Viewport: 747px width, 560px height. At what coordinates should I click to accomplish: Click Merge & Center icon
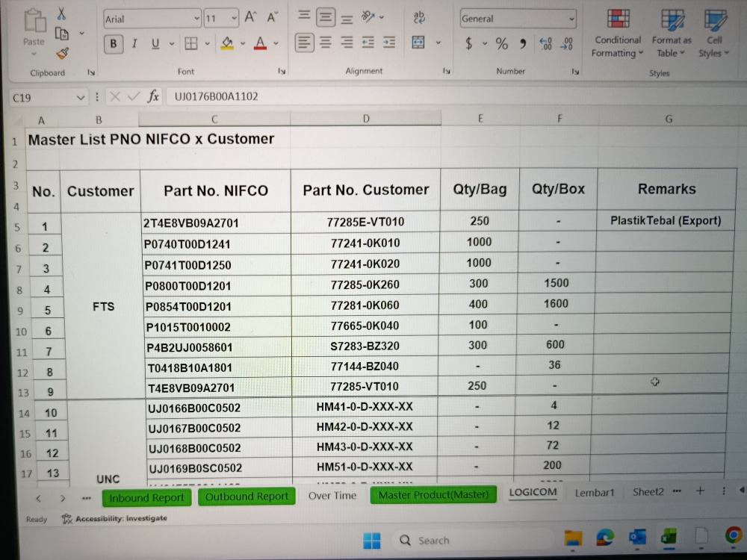tap(418, 43)
